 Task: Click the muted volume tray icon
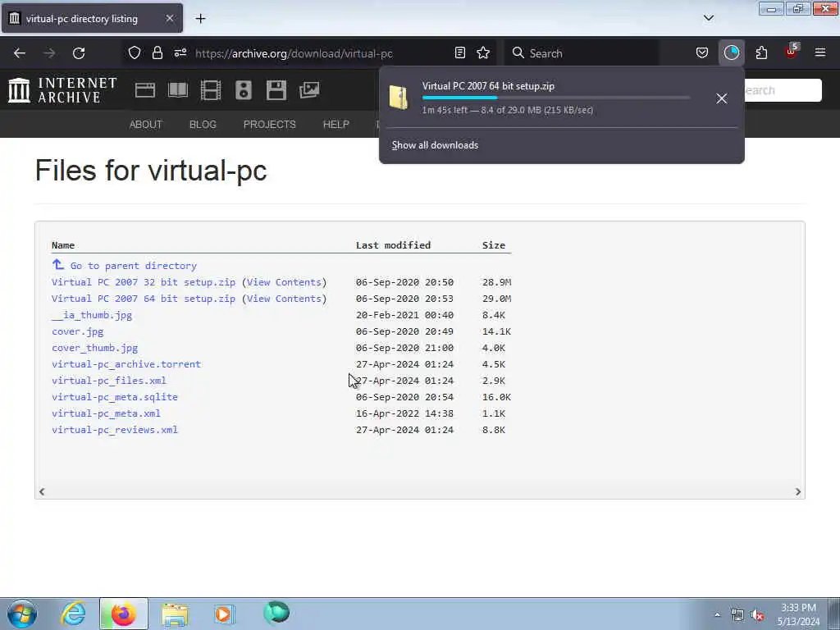pyautogui.click(x=757, y=615)
